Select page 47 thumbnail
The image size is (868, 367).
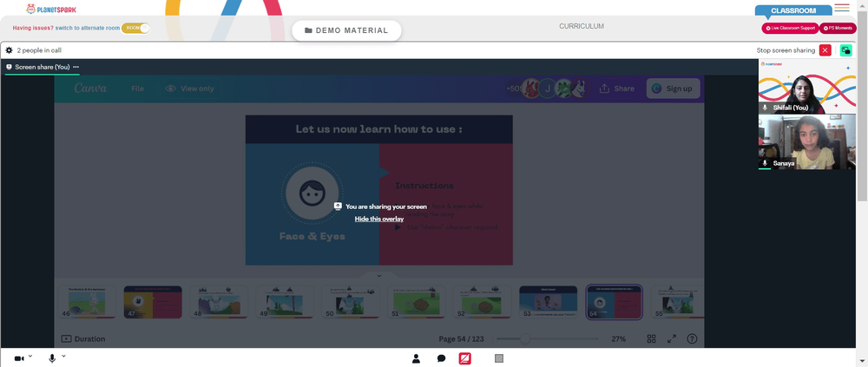coord(153,302)
